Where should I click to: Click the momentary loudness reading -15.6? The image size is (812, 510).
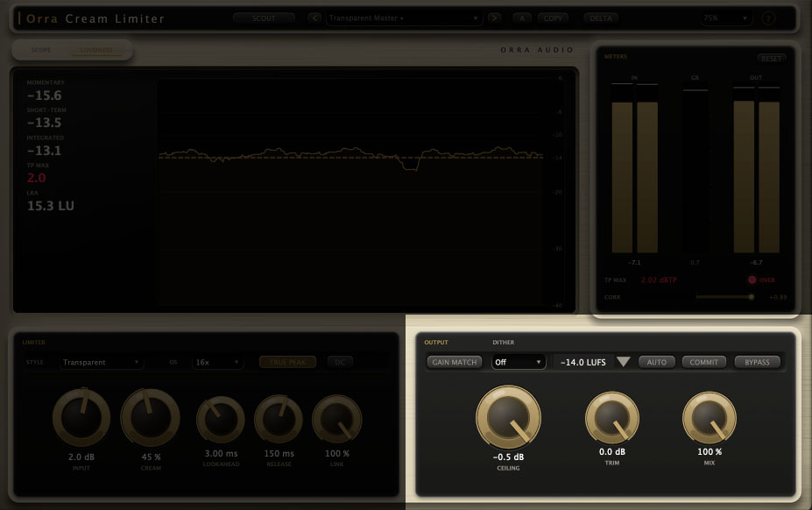(x=45, y=96)
